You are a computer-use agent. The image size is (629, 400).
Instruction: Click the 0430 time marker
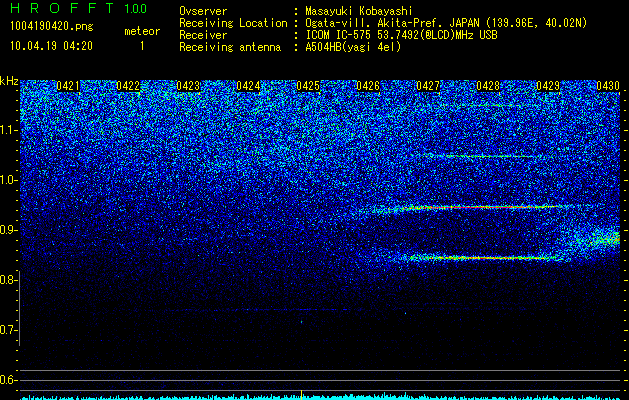coord(608,86)
